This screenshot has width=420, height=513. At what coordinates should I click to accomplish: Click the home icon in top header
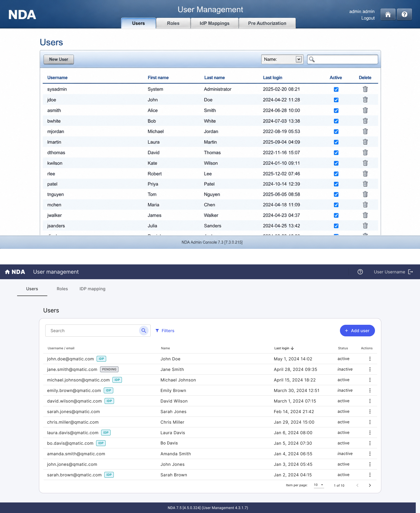coord(388,14)
